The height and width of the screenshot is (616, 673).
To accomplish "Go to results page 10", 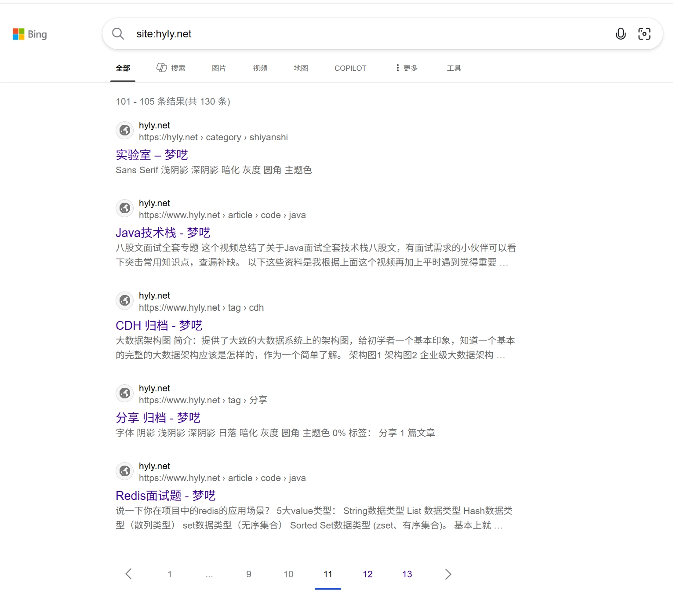I will pos(288,574).
